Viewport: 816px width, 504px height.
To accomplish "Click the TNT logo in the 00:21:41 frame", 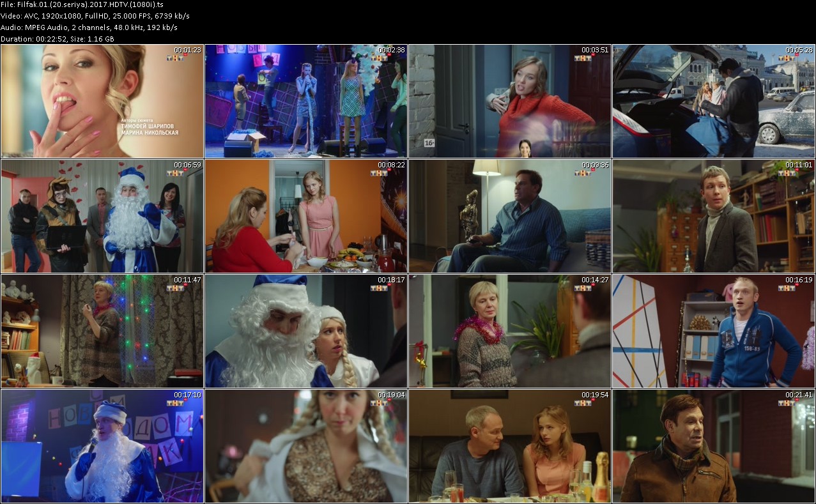I will coord(786,403).
